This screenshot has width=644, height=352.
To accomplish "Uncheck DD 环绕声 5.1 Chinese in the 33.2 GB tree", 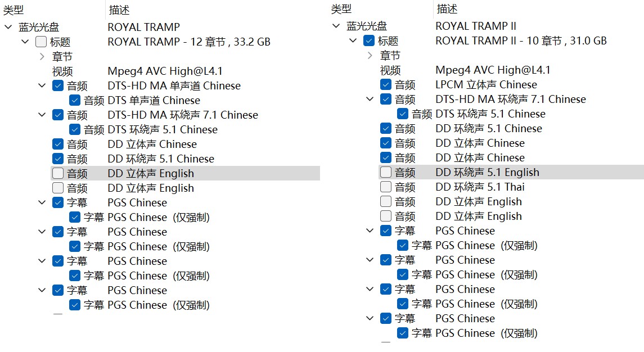I will point(58,159).
